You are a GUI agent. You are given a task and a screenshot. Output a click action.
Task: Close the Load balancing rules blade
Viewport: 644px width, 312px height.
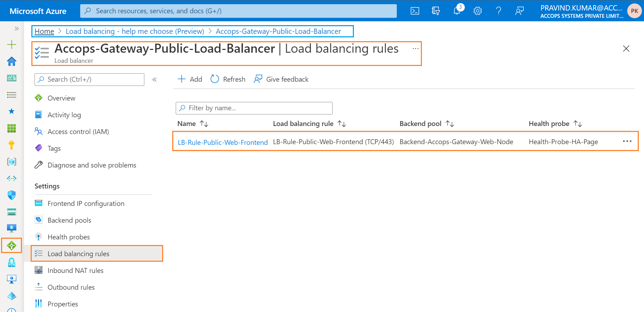point(626,49)
